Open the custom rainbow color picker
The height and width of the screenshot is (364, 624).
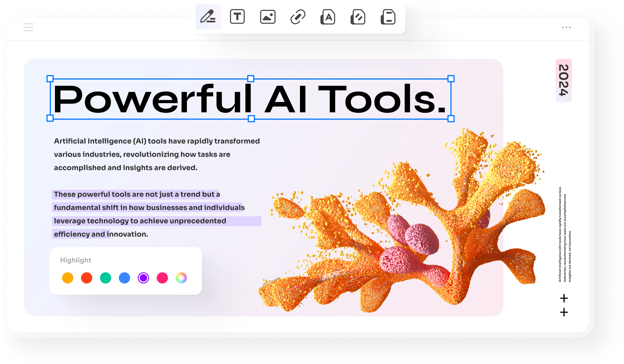(x=181, y=278)
